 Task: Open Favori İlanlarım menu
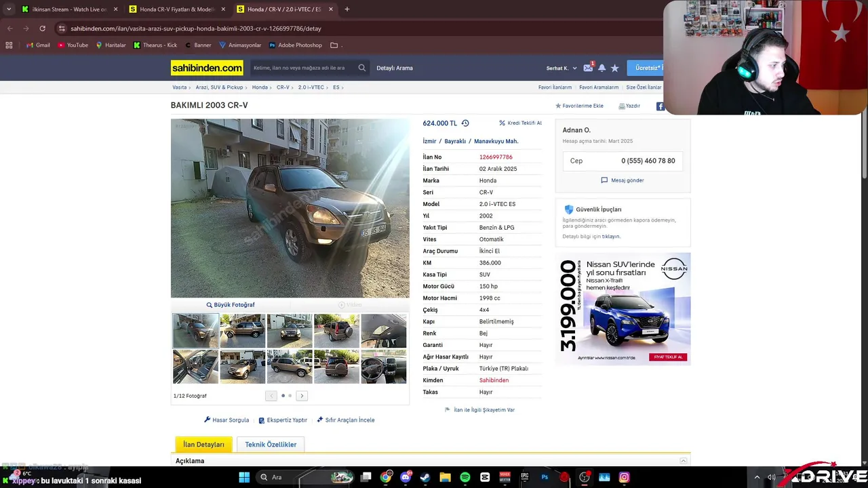[555, 87]
